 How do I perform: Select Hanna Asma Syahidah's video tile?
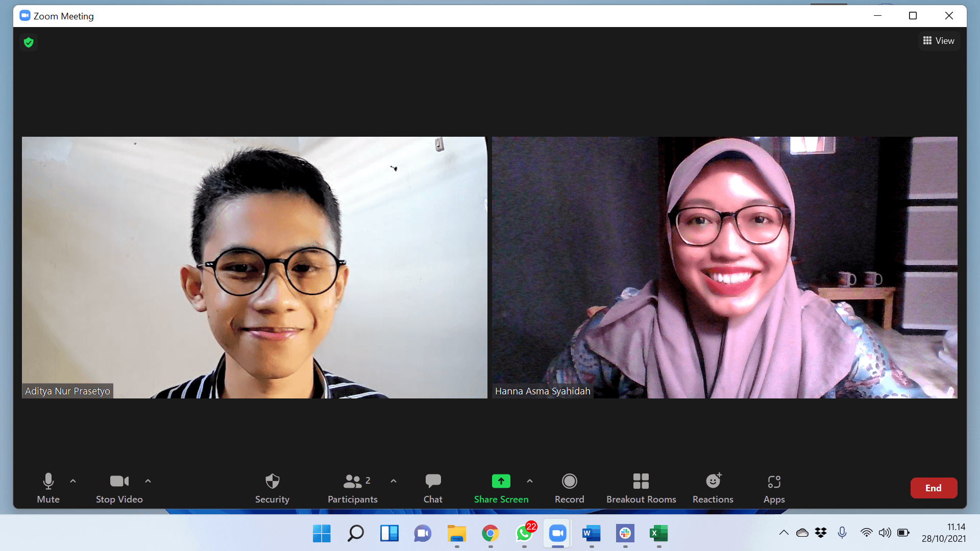coord(724,267)
